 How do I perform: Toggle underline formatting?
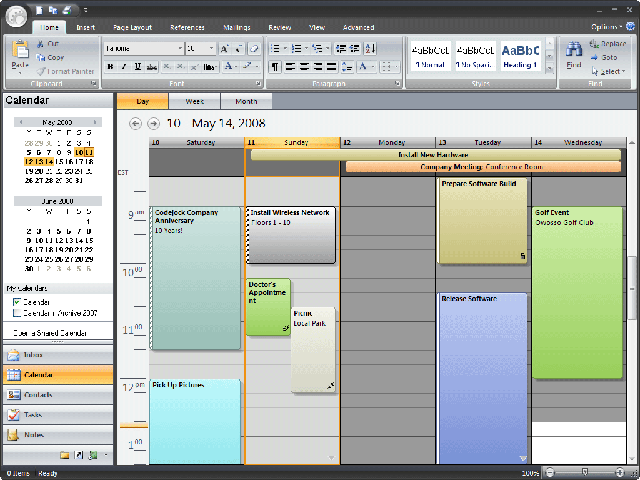pos(138,67)
